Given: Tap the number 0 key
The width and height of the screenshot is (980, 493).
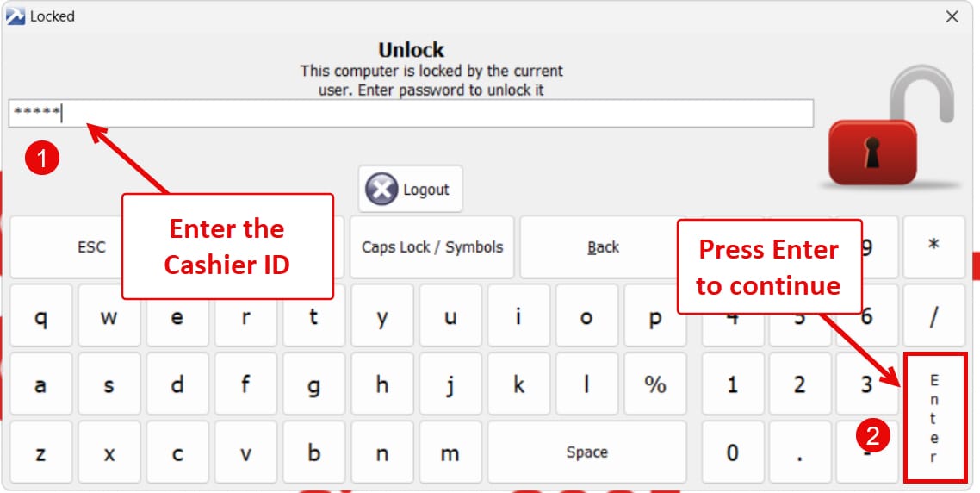Looking at the screenshot, I should pyautogui.click(x=731, y=453).
